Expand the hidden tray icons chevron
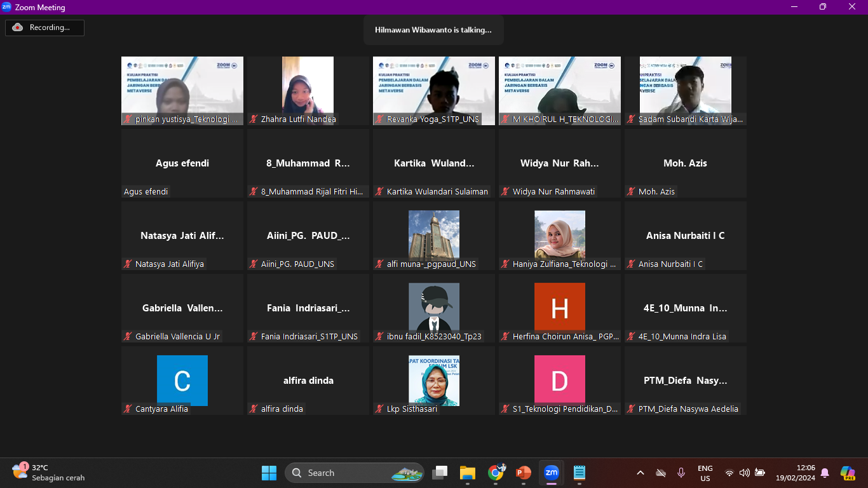The width and height of the screenshot is (868, 488). [641, 473]
